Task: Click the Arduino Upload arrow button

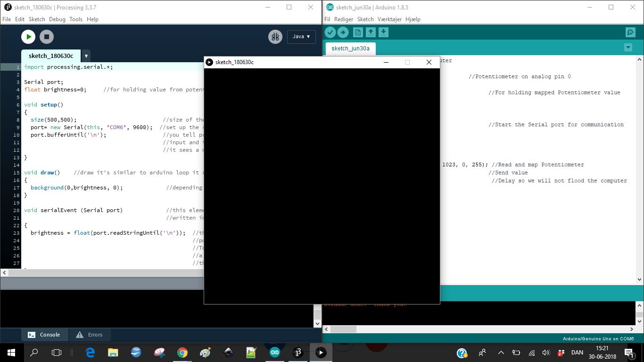Action: [343, 32]
